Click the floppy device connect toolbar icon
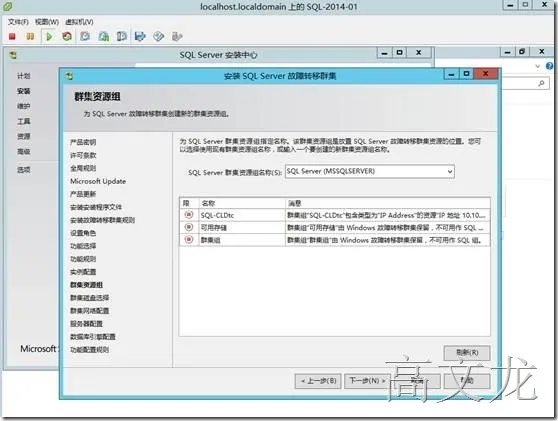This screenshot has width=558, height=421. pos(140,36)
